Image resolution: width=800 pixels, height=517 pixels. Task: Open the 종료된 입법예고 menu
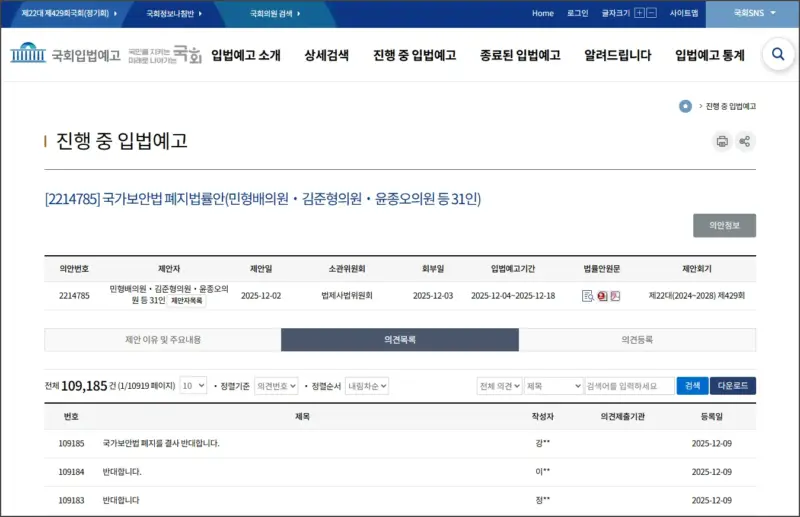(520, 55)
